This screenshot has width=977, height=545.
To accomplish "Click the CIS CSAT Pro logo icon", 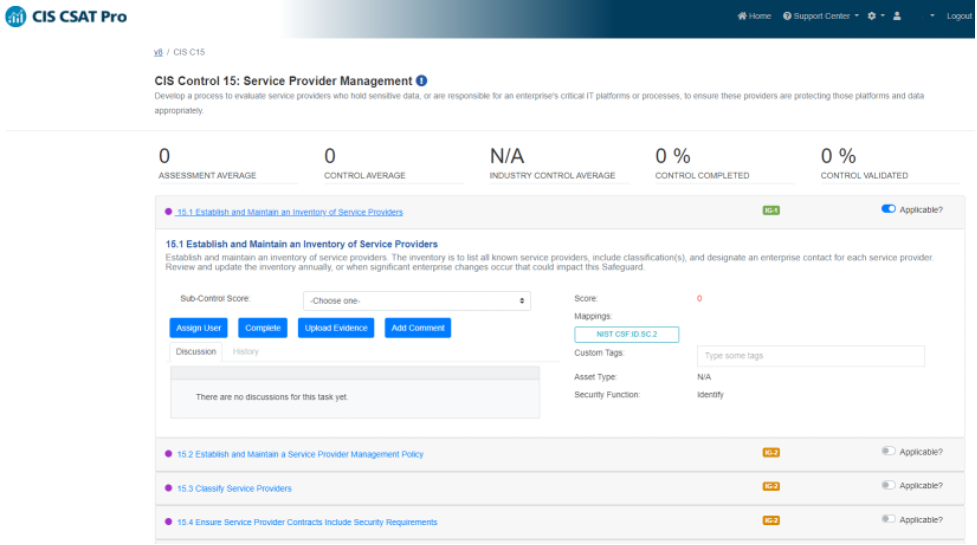I will 16,17.
